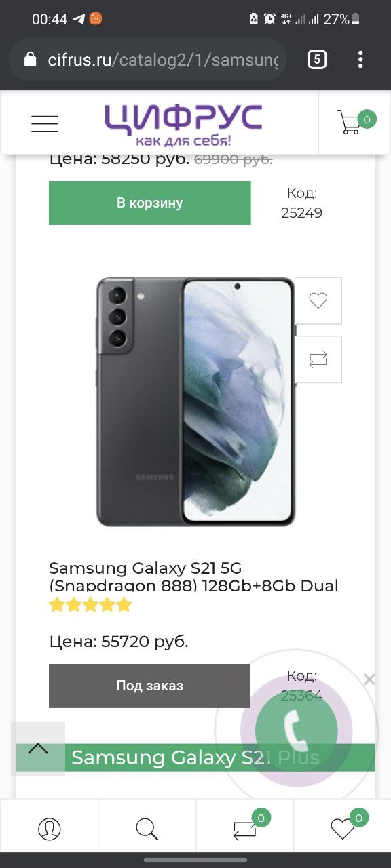Image resolution: width=391 pixels, height=868 pixels.
Task: Open comparison list in bottom bar
Action: tap(245, 828)
